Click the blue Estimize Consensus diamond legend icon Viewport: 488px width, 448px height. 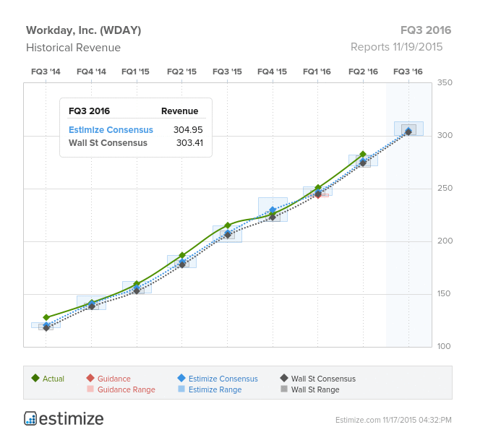click(181, 378)
